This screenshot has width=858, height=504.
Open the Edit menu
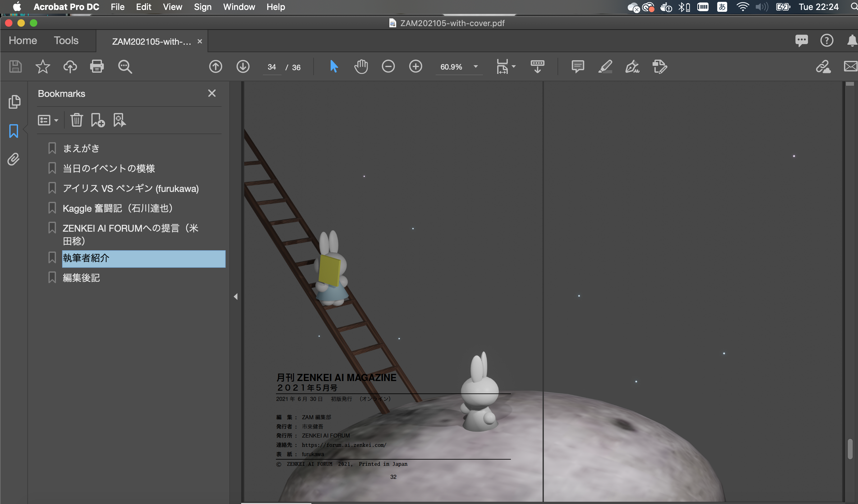(143, 7)
